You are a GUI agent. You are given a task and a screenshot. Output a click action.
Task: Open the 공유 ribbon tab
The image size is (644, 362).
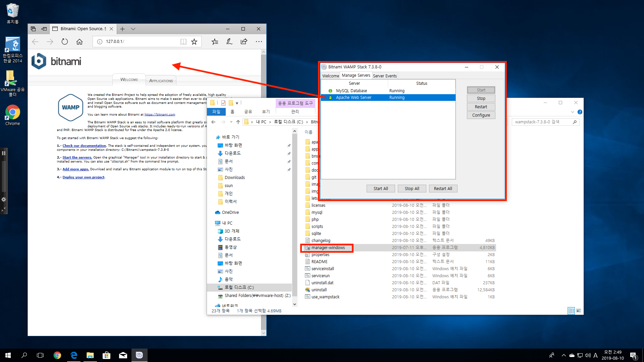(248, 112)
